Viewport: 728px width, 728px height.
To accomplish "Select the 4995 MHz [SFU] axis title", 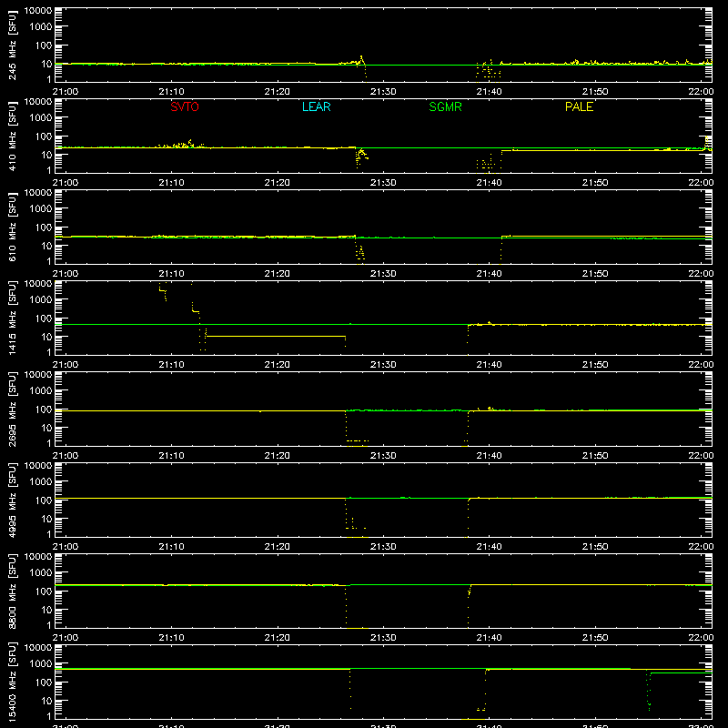I will click(13, 500).
